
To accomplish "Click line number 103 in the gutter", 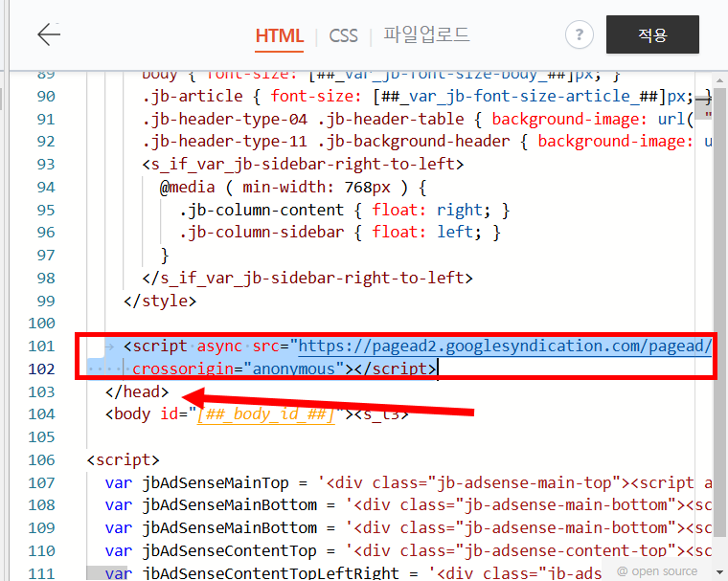I will [x=41, y=392].
